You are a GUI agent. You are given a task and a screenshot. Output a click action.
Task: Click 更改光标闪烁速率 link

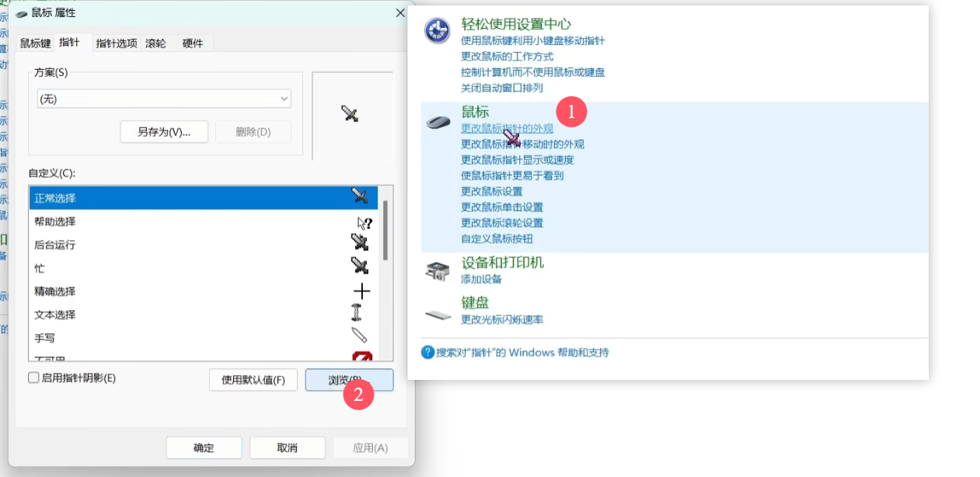pos(502,319)
